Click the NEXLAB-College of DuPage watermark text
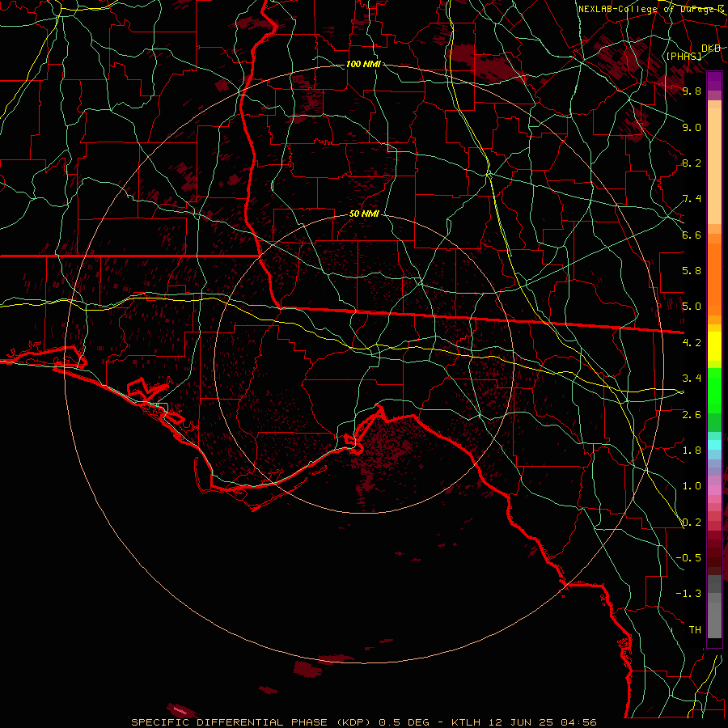 pyautogui.click(x=650, y=9)
